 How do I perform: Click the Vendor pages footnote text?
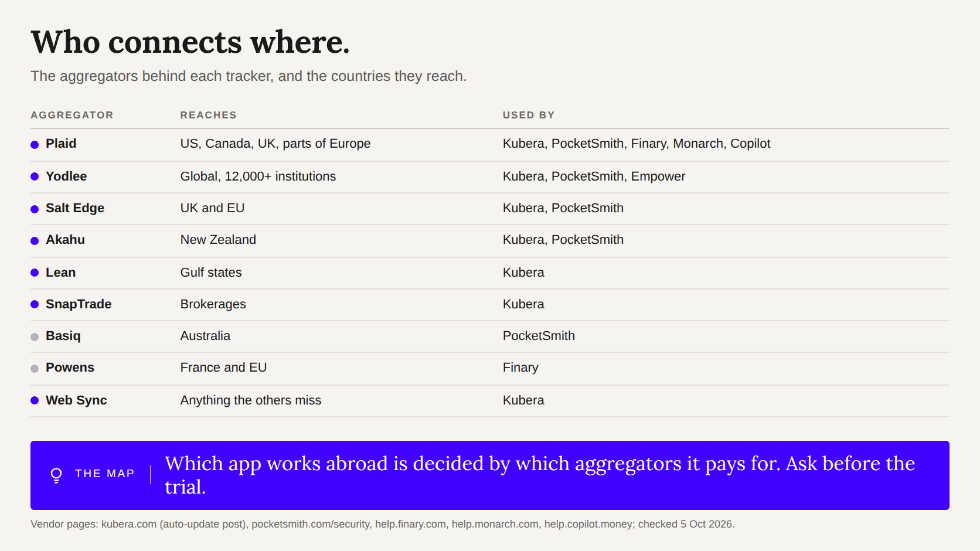coord(382,524)
